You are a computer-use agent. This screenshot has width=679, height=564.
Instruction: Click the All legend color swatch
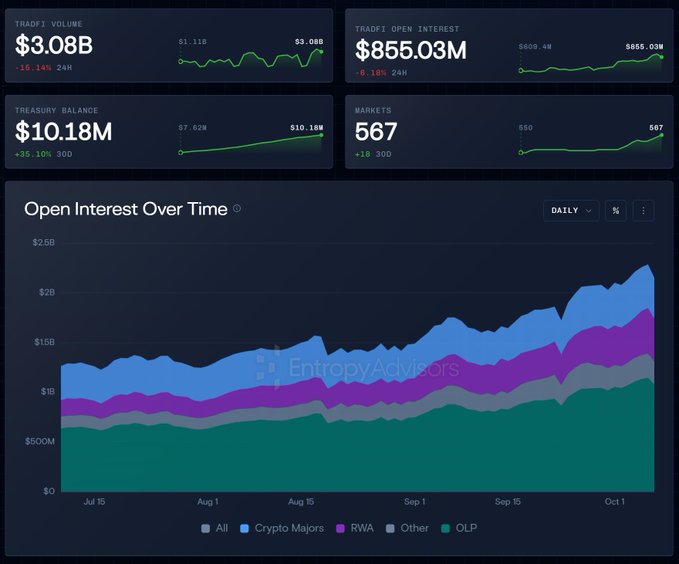pos(206,528)
